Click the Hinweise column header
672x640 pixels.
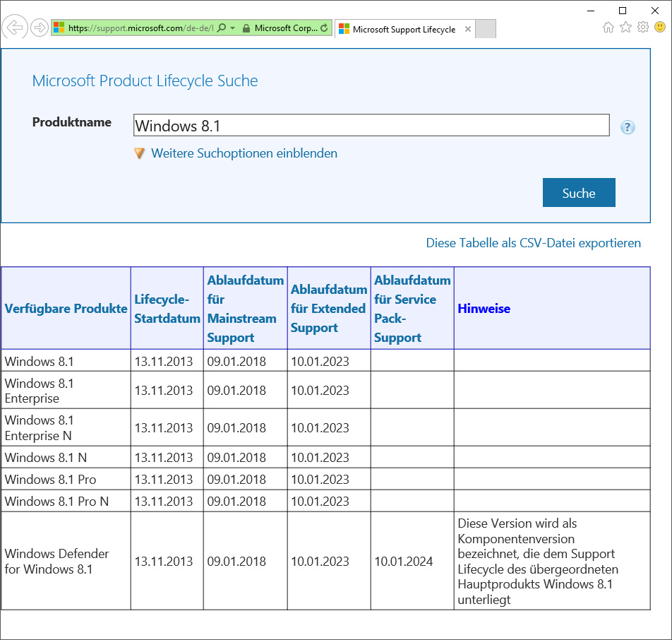(x=484, y=309)
